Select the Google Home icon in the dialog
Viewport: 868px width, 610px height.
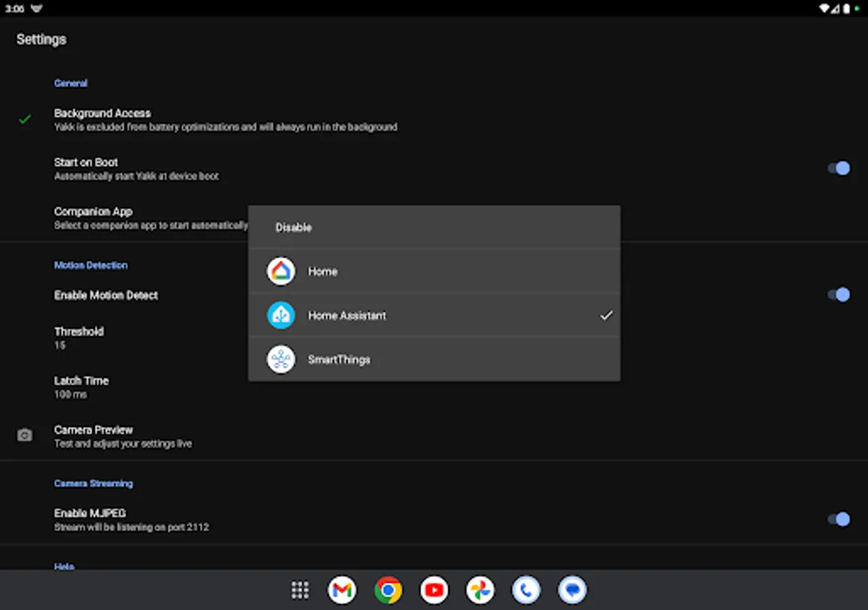pyautogui.click(x=281, y=271)
